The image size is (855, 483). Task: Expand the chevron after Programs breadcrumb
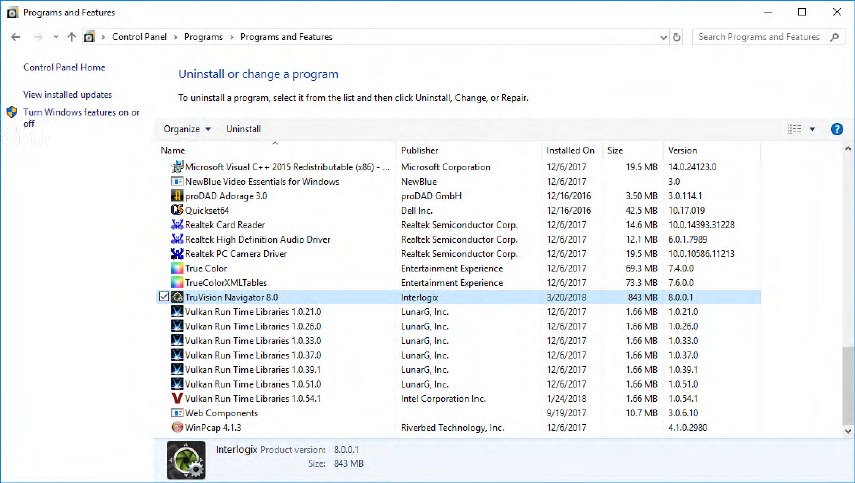coord(232,37)
